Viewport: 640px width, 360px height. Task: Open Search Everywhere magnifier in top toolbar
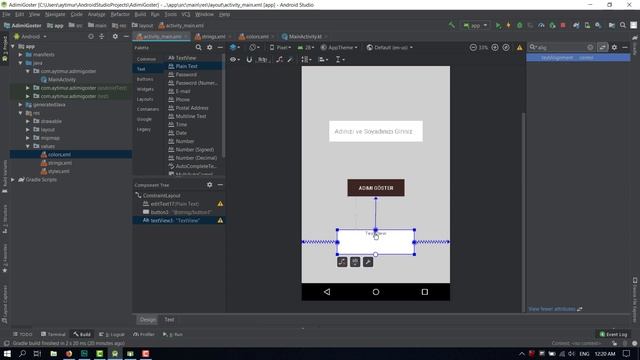[x=622, y=25]
